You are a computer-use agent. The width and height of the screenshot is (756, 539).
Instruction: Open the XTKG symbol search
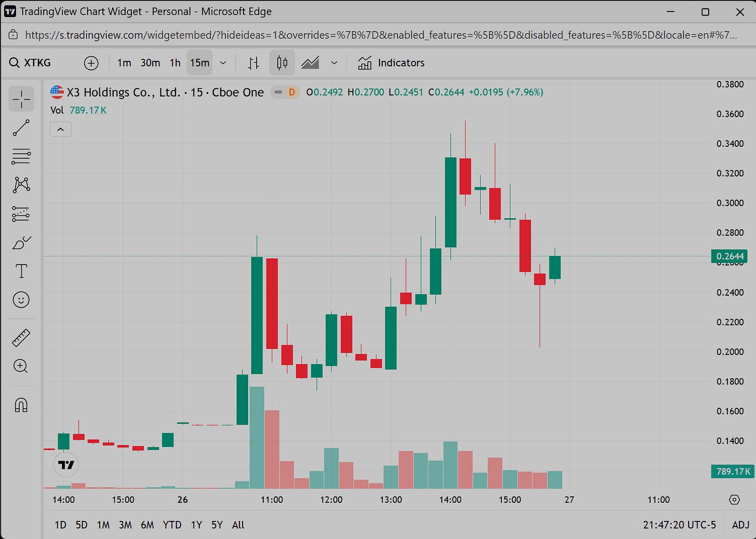(30, 63)
